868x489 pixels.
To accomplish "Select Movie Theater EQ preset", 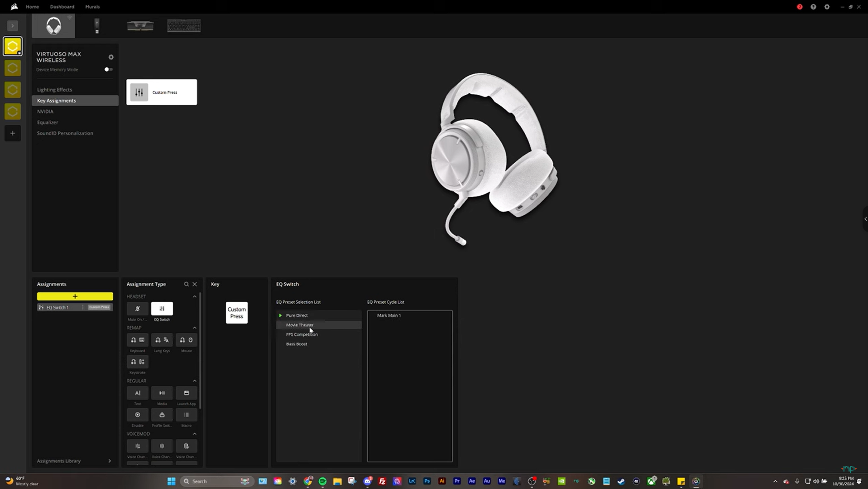I will 319,325.
